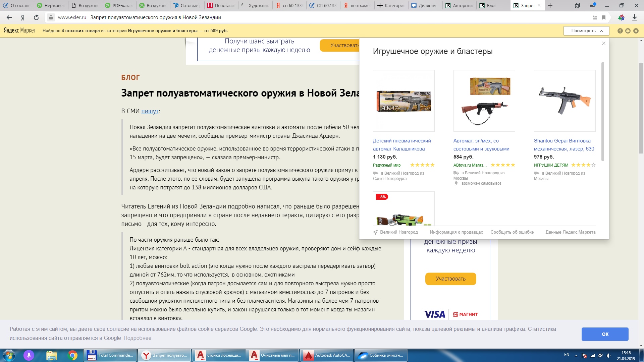Image resolution: width=644 pixels, height=362 pixels.
Task: Open the bookmarks panel icon above the address bar
Action: coord(577,5)
